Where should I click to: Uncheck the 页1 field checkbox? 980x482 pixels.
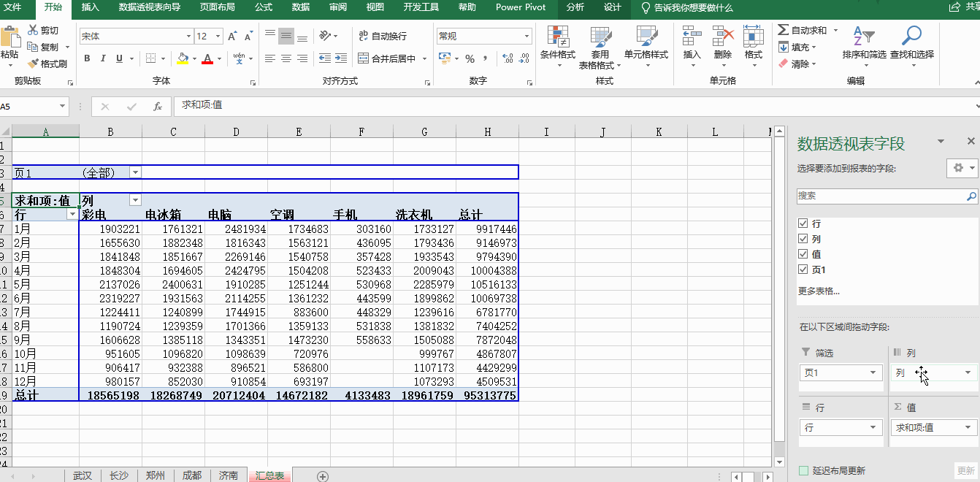click(x=803, y=269)
